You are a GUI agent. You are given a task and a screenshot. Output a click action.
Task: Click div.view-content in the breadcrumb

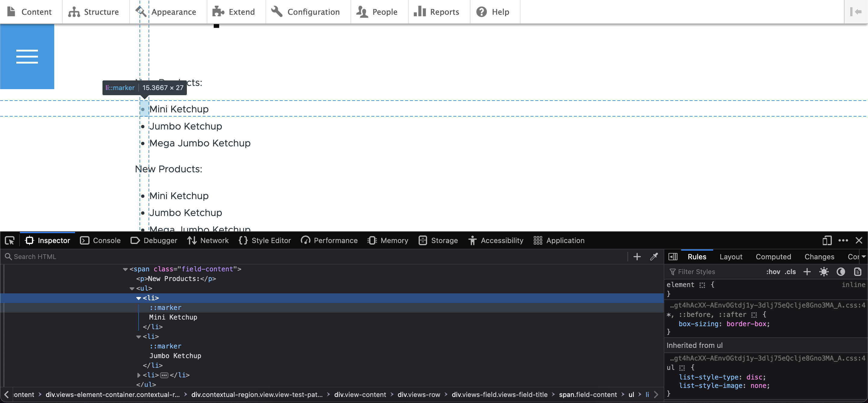tap(360, 395)
